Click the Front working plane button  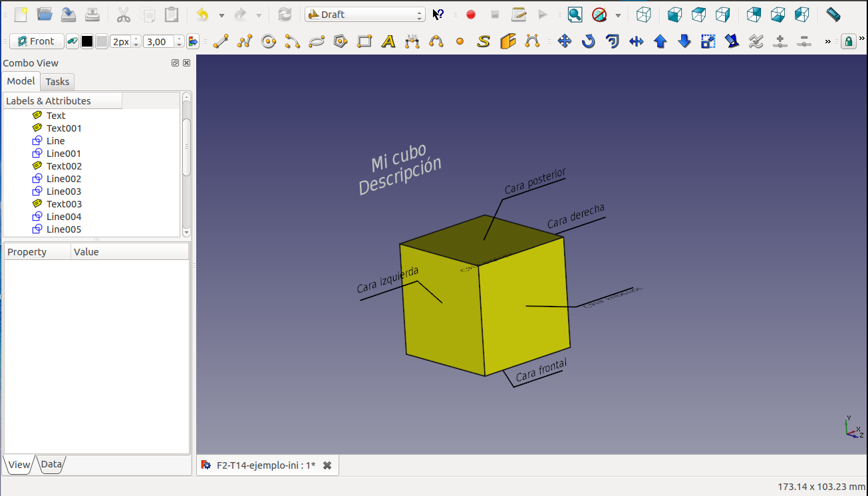(x=37, y=41)
